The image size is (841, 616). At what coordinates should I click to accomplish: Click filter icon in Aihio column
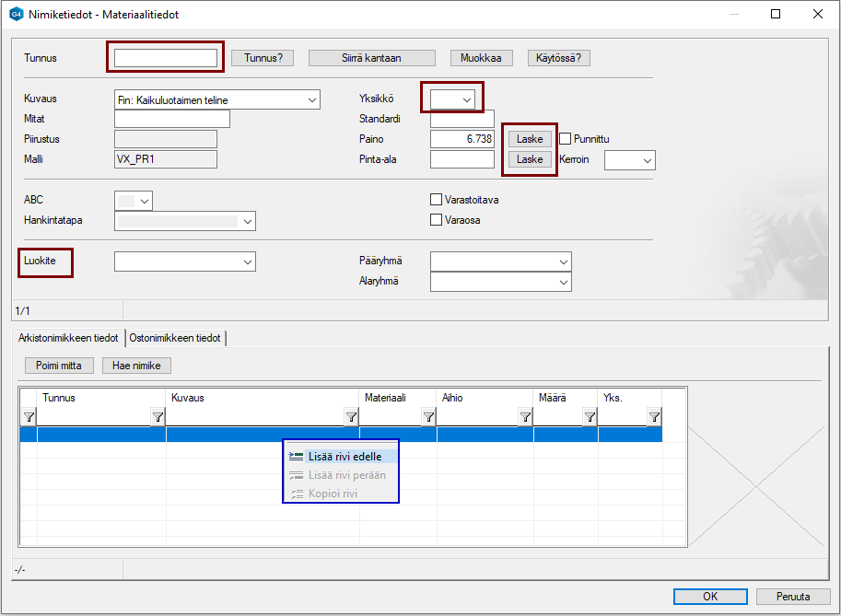tap(525, 418)
